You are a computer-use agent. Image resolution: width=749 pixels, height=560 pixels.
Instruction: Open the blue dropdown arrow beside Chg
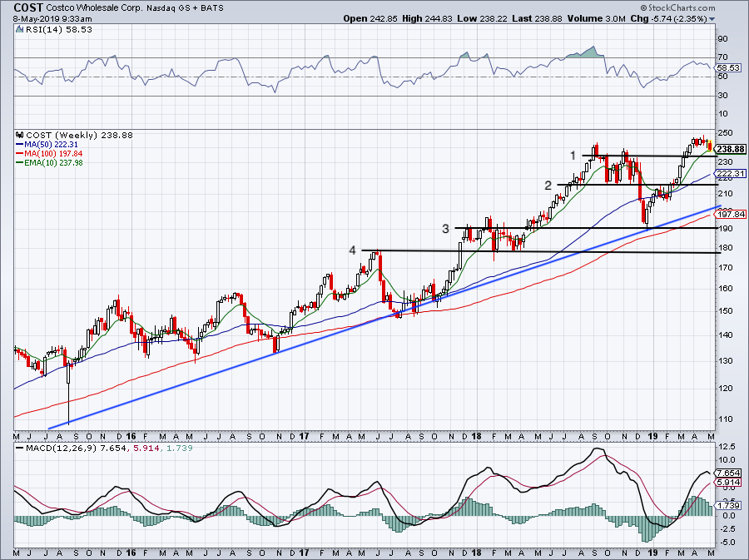(712, 19)
